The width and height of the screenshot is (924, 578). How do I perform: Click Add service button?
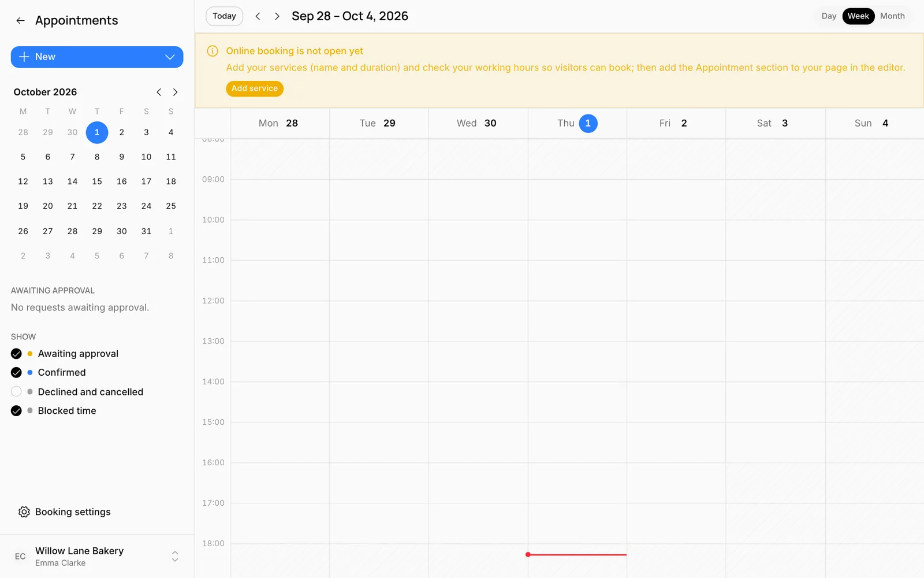[255, 88]
